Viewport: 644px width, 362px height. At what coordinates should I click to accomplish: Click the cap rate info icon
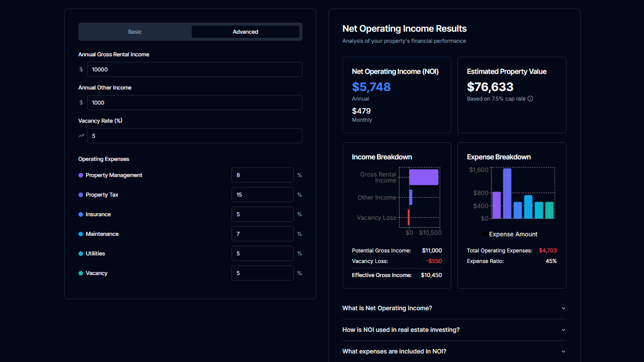tap(530, 99)
